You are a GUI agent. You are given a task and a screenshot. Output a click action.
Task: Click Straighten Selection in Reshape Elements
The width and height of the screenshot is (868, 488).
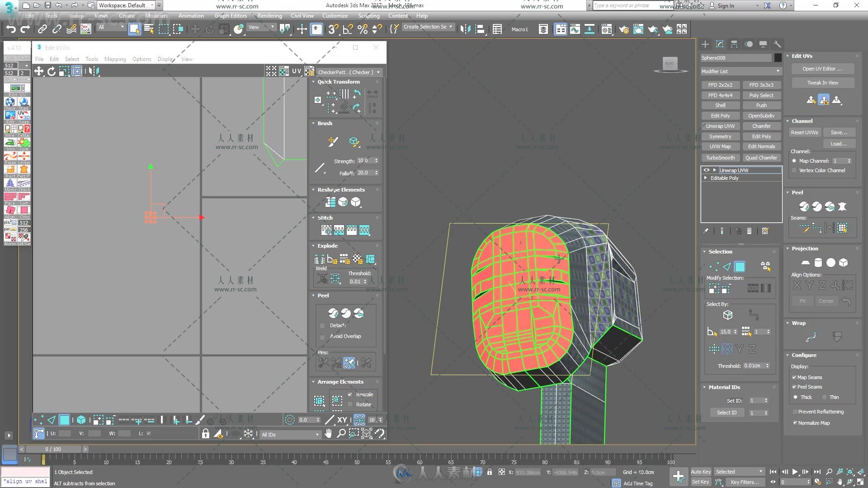[330, 202]
